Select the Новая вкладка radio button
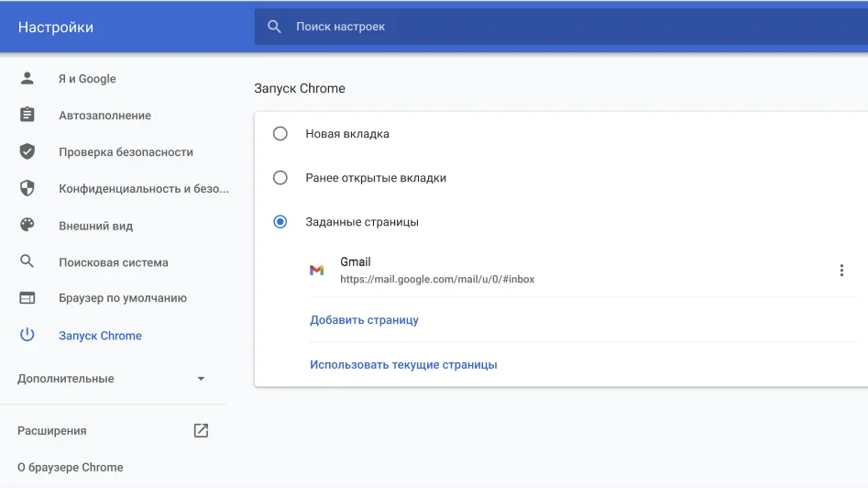868x488 pixels. pyautogui.click(x=280, y=134)
